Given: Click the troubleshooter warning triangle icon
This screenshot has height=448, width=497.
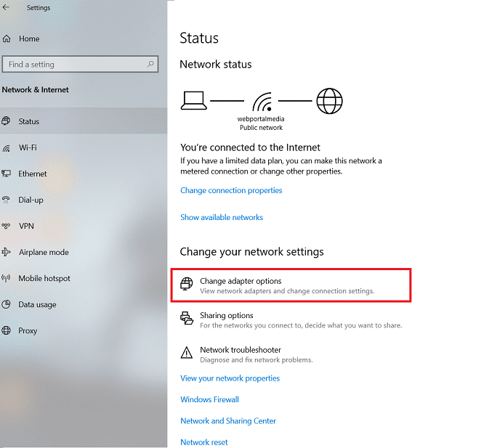Looking at the screenshot, I should click(186, 353).
